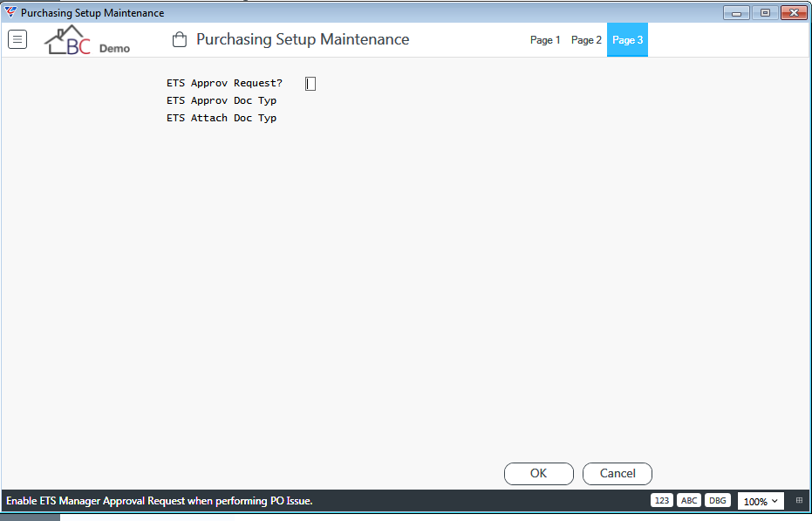Image resolution: width=812 pixels, height=521 pixels.
Task: Click the ETS Approv Doc Typ label
Action: (x=222, y=100)
